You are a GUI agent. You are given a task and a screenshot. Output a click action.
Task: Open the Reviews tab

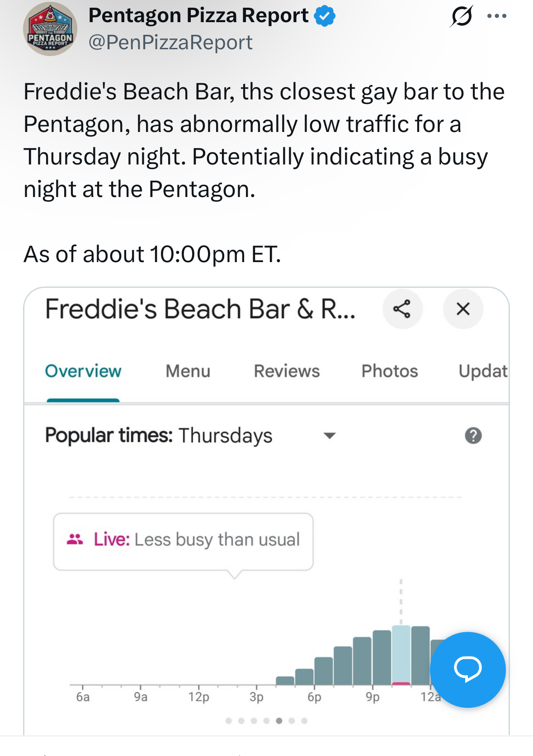click(x=287, y=371)
